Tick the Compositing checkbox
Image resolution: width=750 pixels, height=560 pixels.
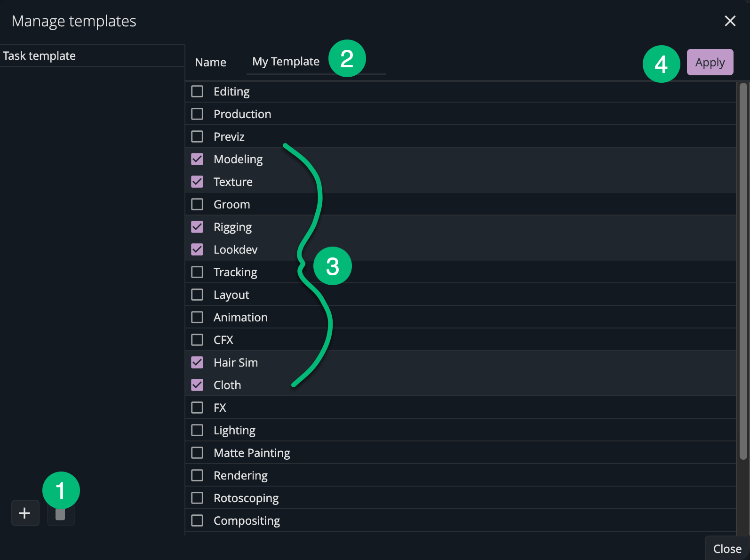(x=197, y=520)
